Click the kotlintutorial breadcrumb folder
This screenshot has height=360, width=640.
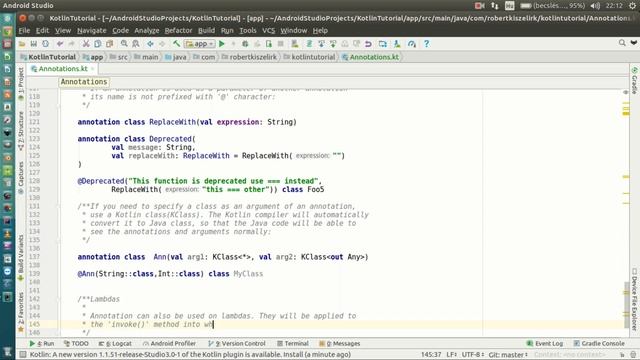(309, 57)
